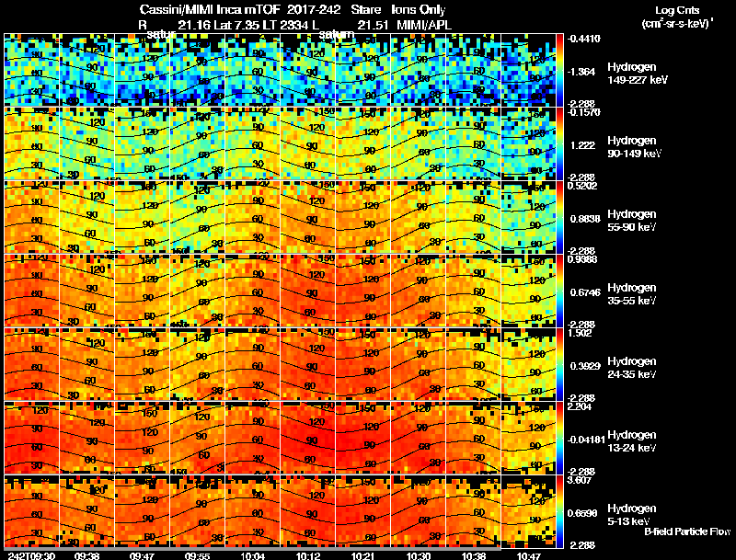Click the Ions Only title text

tap(419, 9)
